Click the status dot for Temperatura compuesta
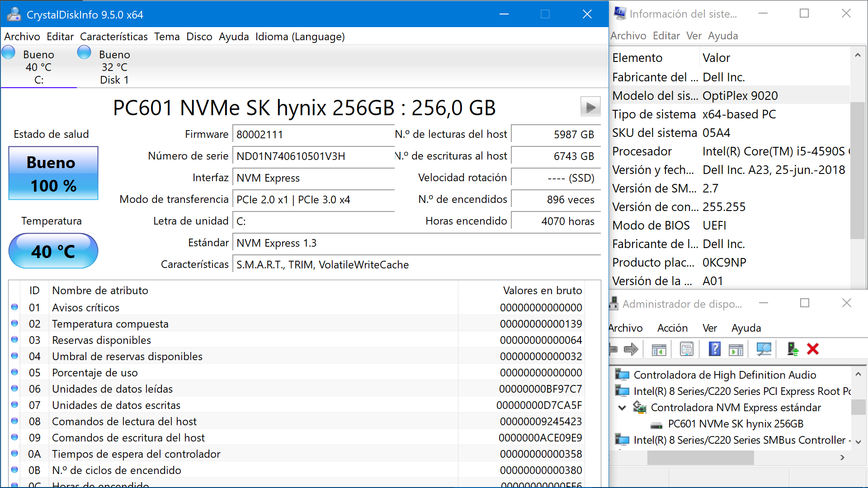This screenshot has height=488, width=868. 14,324
